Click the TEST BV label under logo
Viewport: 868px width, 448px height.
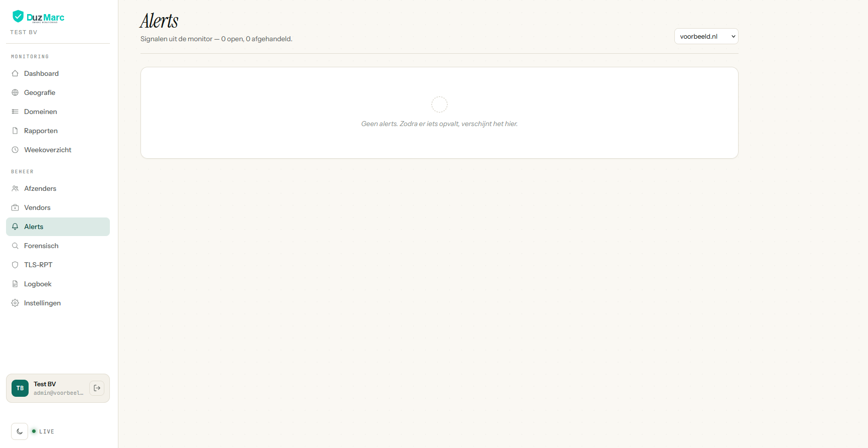click(24, 32)
